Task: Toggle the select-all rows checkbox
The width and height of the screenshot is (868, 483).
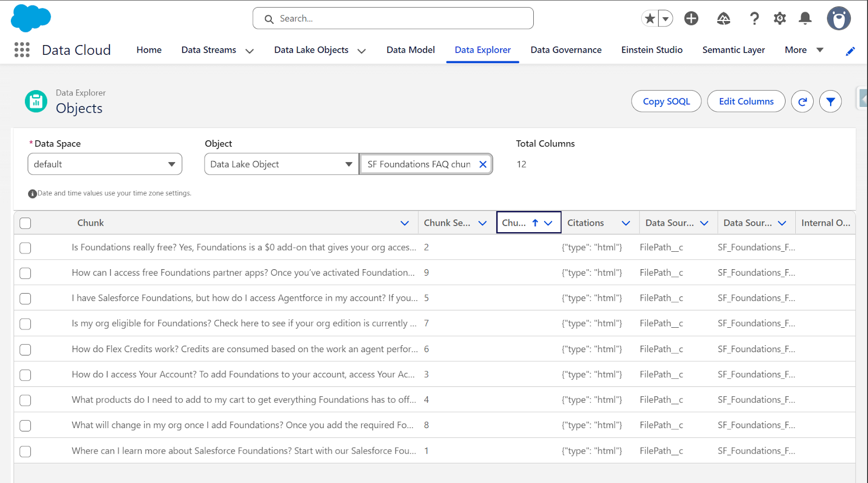Action: click(x=25, y=223)
